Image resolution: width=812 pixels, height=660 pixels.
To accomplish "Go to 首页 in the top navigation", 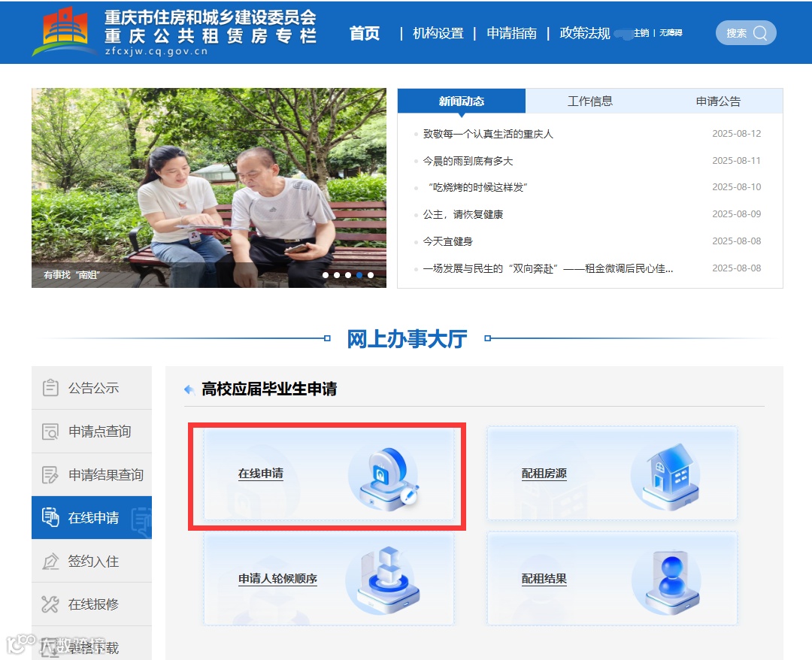I will [365, 33].
